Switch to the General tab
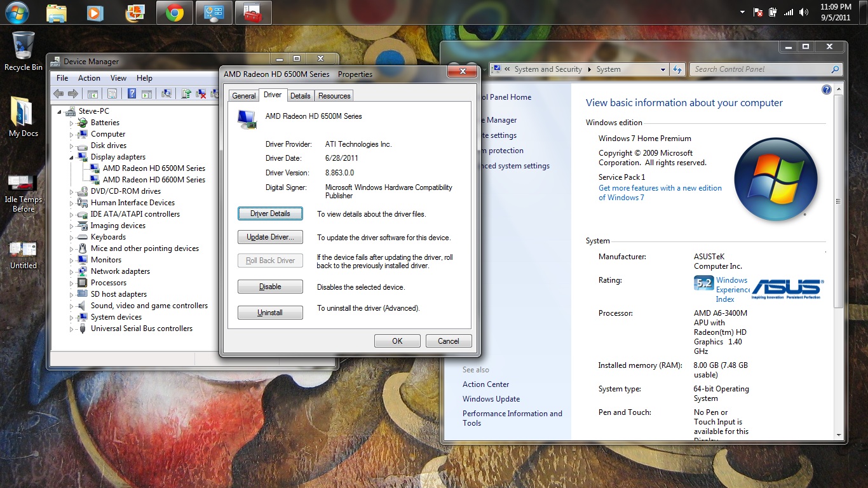This screenshot has width=868, height=488. point(244,96)
